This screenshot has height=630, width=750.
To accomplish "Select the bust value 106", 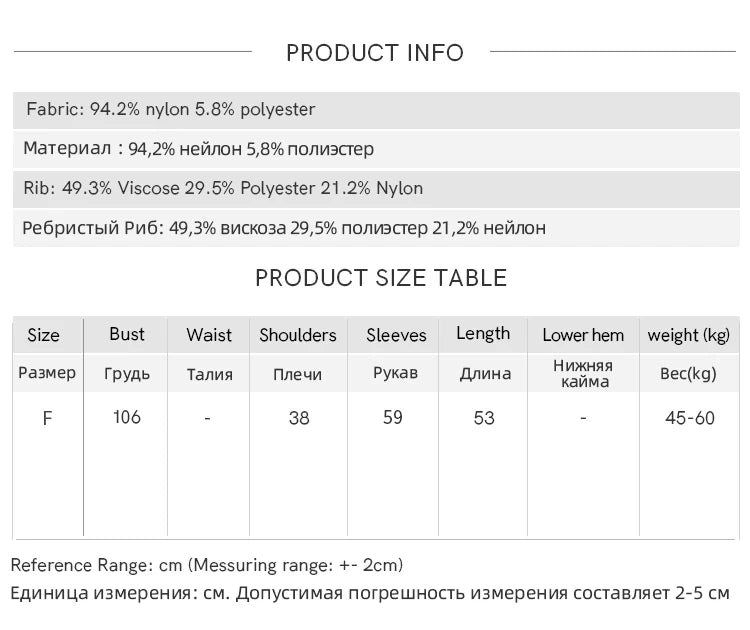I will (127, 417).
